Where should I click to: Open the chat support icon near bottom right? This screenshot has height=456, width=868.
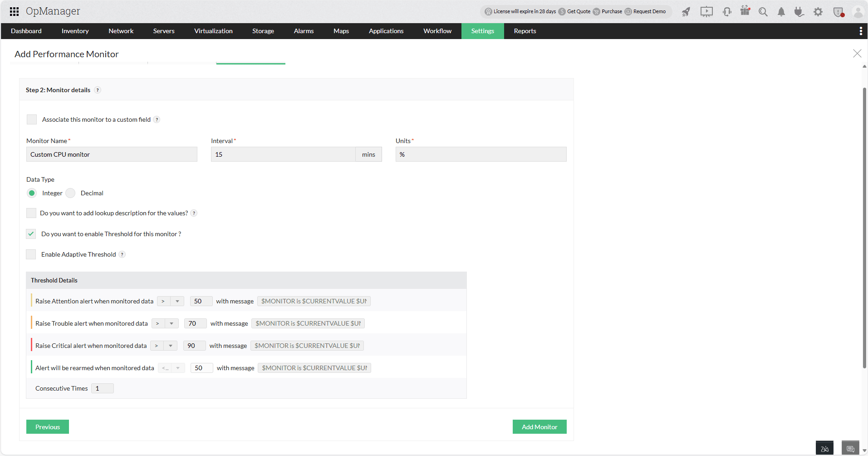851,448
